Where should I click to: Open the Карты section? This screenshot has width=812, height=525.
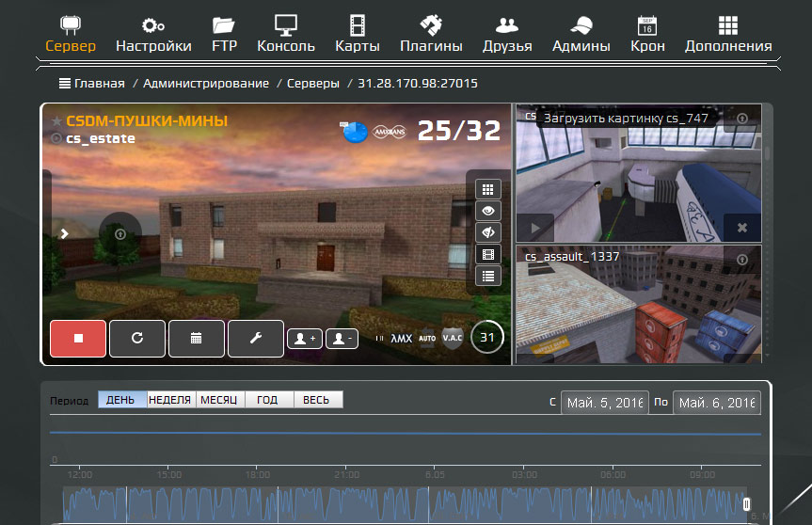coord(358,34)
